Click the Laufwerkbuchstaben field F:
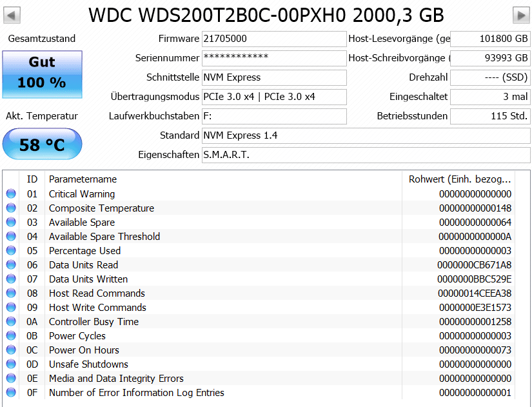This screenshot has width=532, height=407. tap(274, 117)
